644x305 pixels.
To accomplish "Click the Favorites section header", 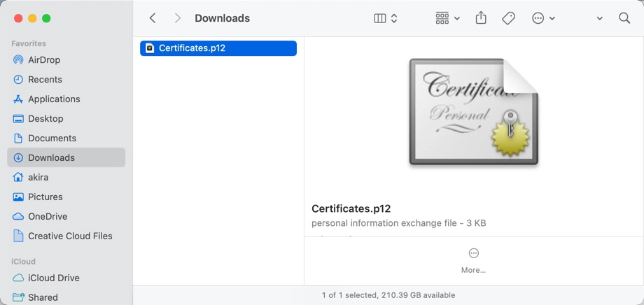I will tap(29, 43).
